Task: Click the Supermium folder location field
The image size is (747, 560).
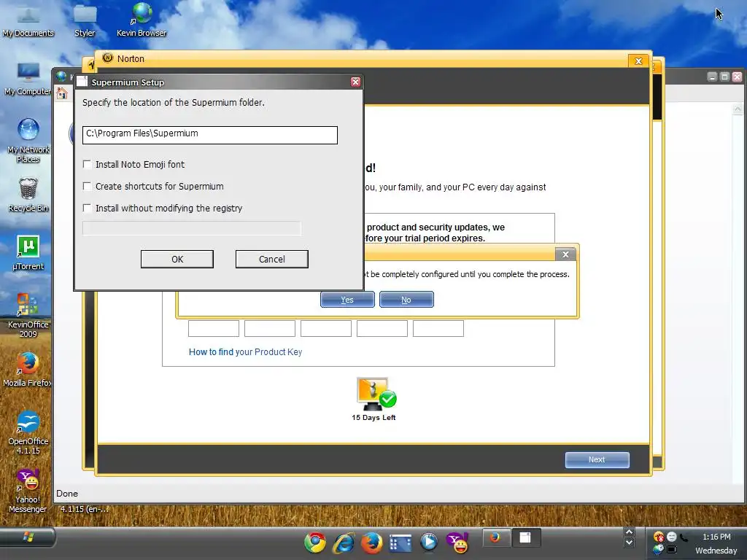Action: pyautogui.click(x=210, y=135)
